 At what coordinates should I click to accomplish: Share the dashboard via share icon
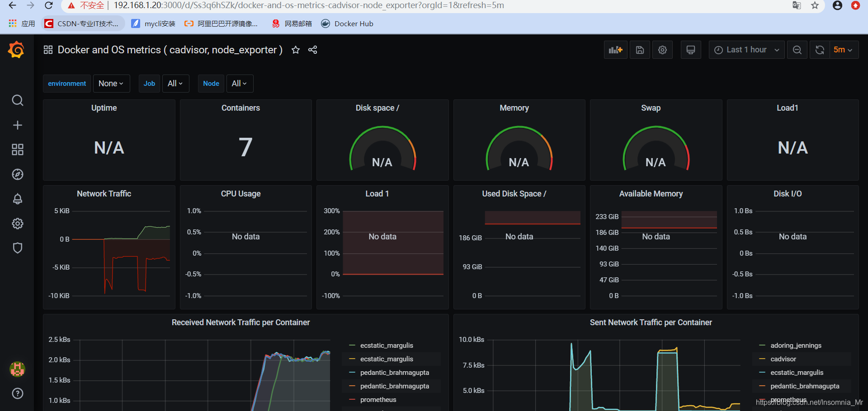(x=312, y=50)
